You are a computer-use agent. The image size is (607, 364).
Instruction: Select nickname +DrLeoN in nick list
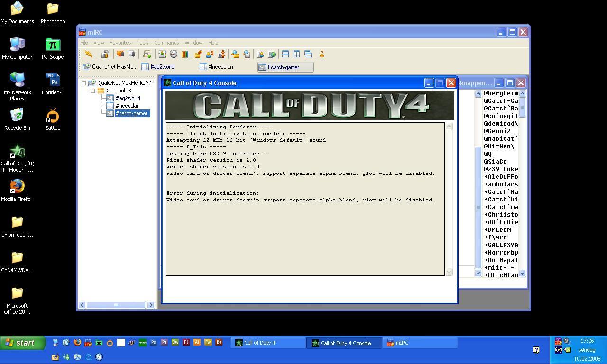coord(497,229)
